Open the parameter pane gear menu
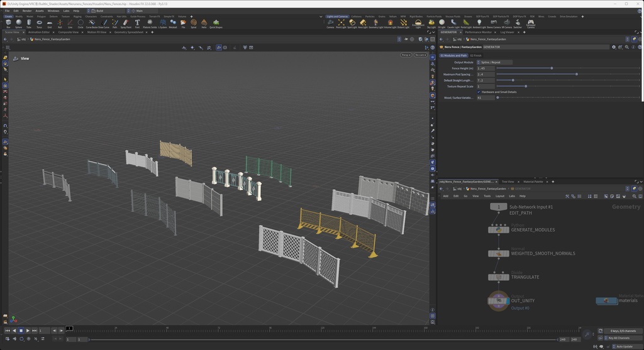Screen dimensions: 644x350 pos(614,47)
